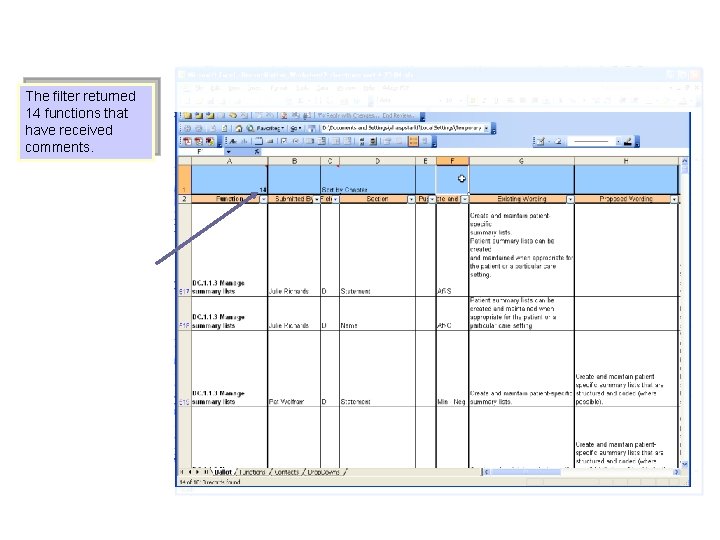Select the Check Box form control tool
The image size is (720, 540).
[283, 141]
